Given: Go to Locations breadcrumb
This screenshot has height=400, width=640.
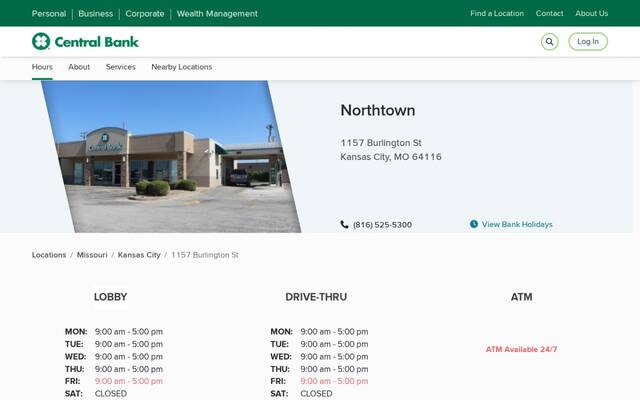Looking at the screenshot, I should [x=49, y=255].
